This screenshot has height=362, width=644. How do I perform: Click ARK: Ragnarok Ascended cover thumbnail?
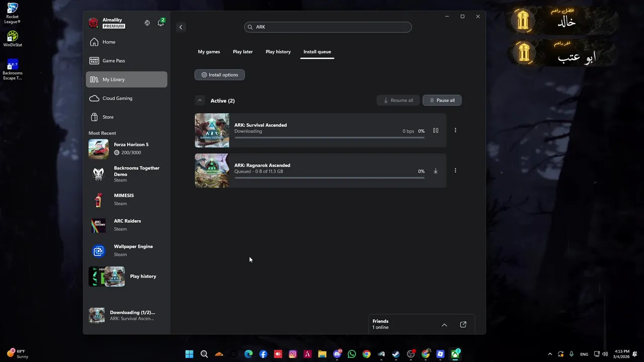(212, 170)
